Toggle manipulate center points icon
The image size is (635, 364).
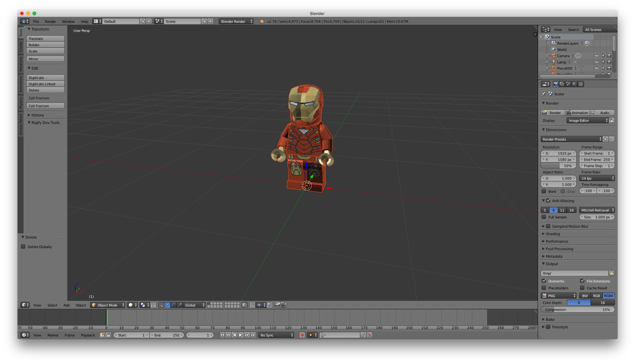point(153,305)
